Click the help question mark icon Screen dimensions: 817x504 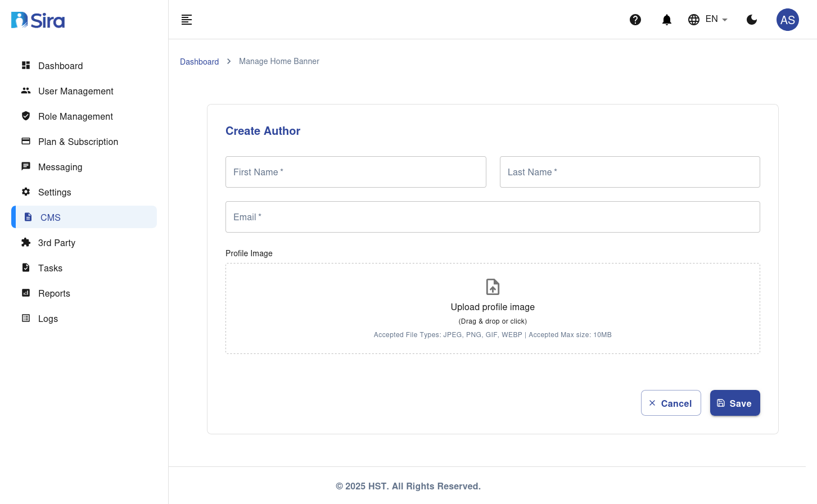click(x=635, y=20)
